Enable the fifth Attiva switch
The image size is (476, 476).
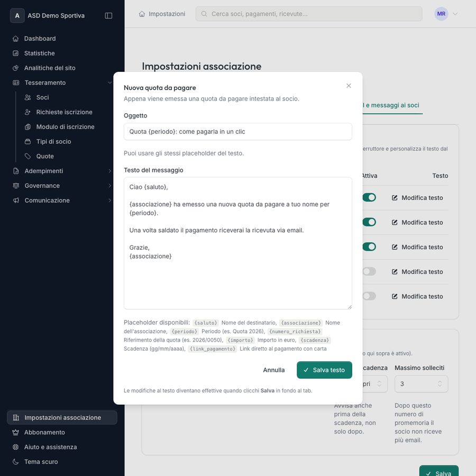click(x=370, y=296)
